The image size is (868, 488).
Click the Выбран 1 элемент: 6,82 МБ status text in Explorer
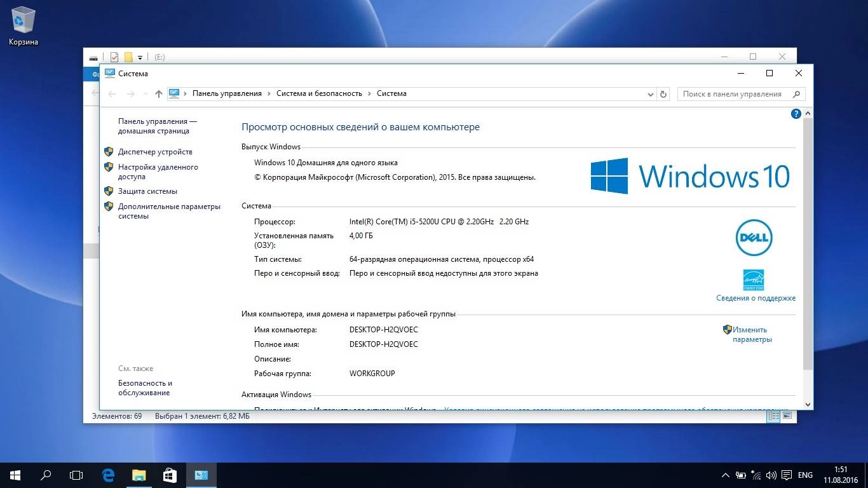pyautogui.click(x=202, y=416)
